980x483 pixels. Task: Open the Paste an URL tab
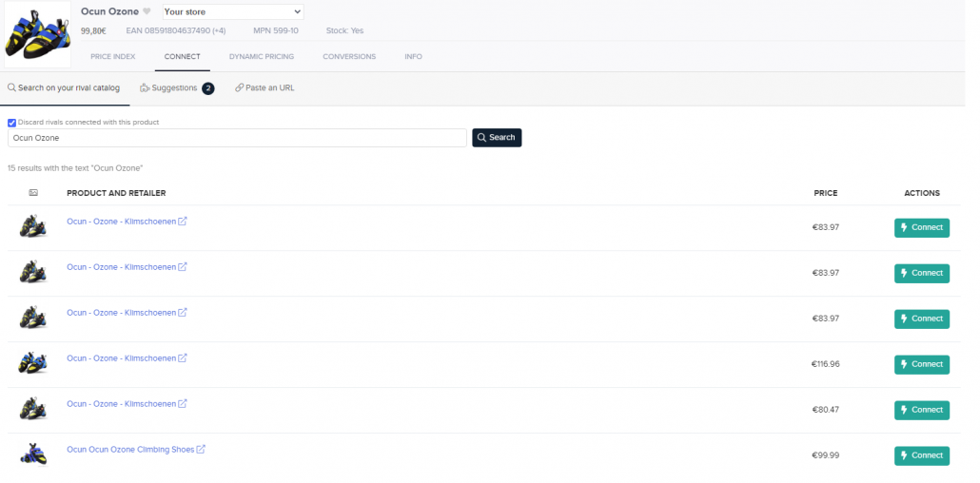point(265,88)
